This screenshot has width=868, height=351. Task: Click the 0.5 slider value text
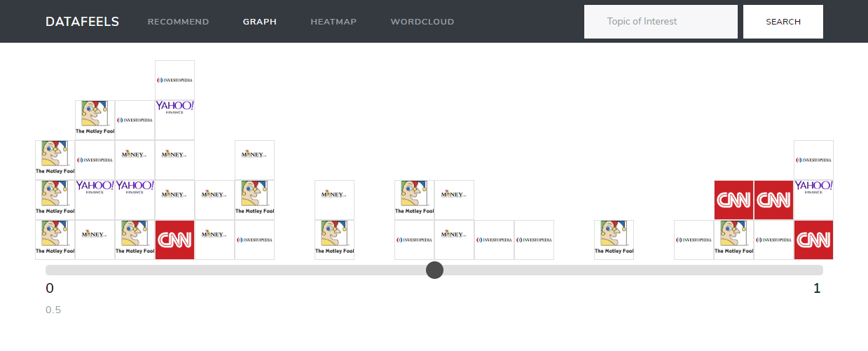click(x=53, y=310)
